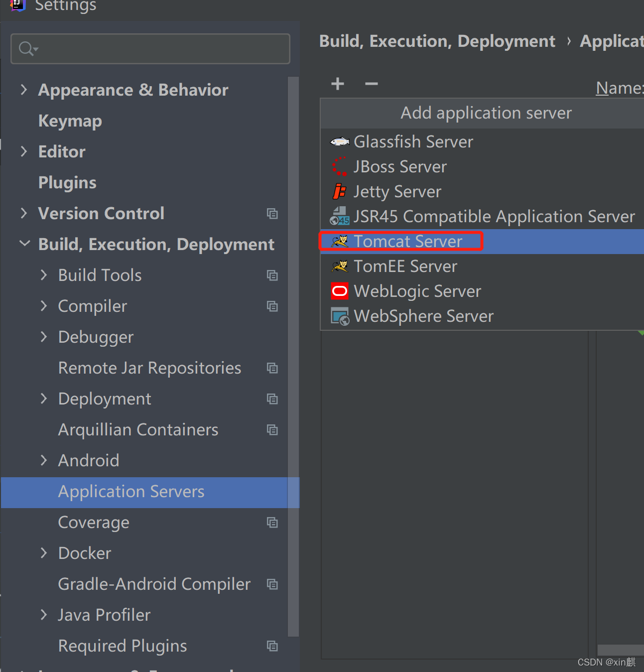This screenshot has height=672, width=644.
Task: Open the Keymap settings page
Action: click(x=70, y=121)
